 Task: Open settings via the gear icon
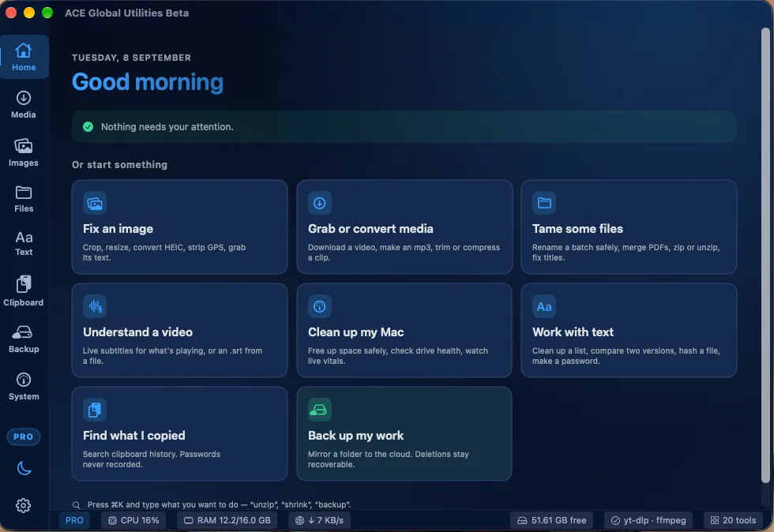[23, 505]
